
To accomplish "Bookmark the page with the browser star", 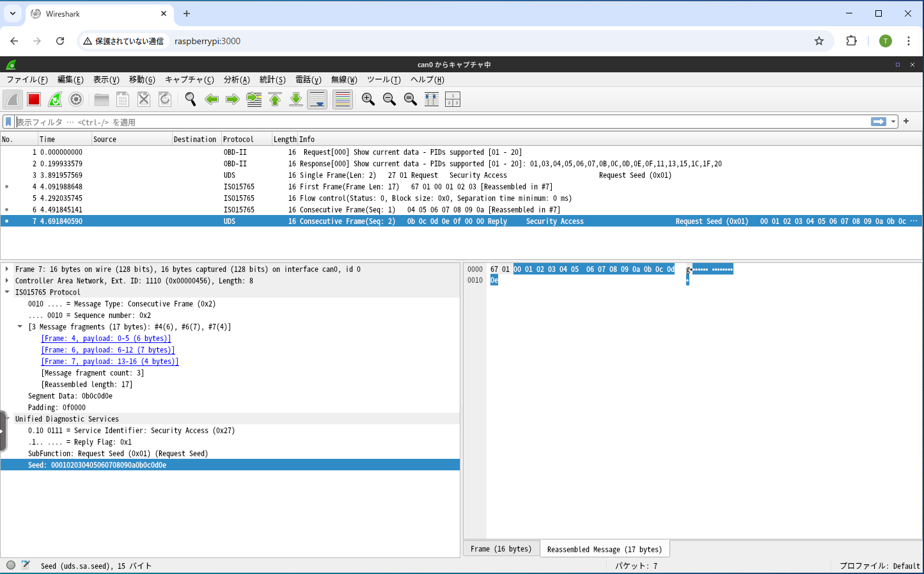I will click(x=819, y=40).
